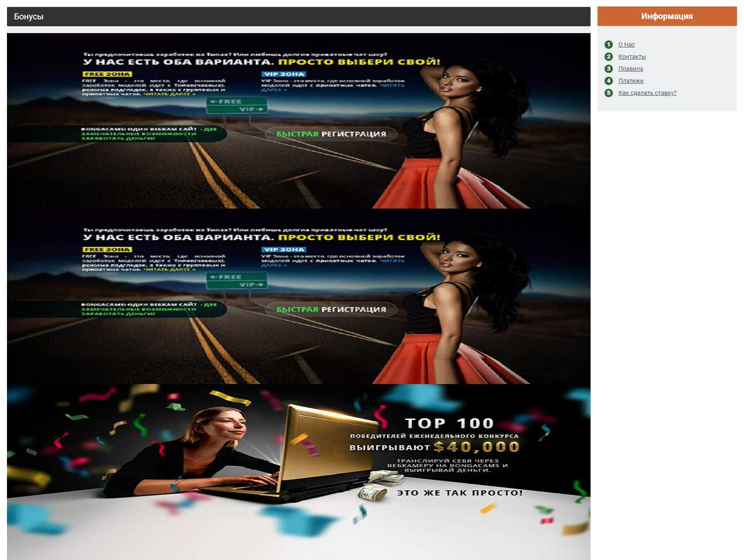Open the first road banner with woman
The image size is (744, 560).
[298, 121]
